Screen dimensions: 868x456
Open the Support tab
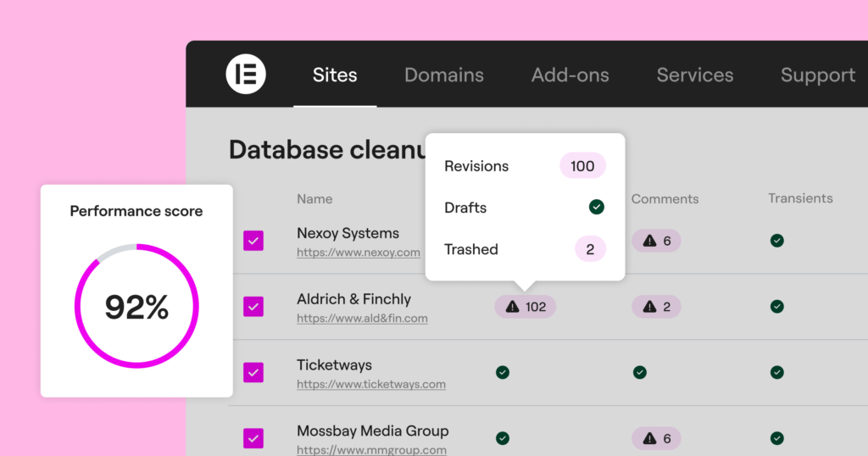pos(818,75)
